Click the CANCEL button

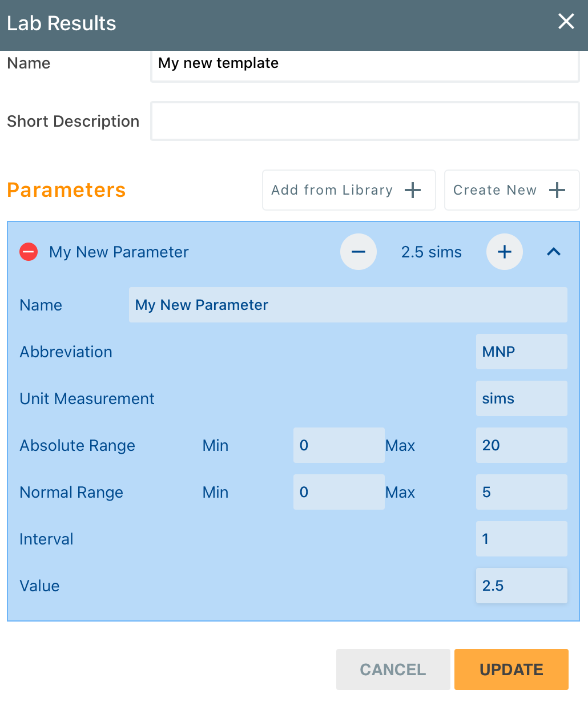point(393,669)
